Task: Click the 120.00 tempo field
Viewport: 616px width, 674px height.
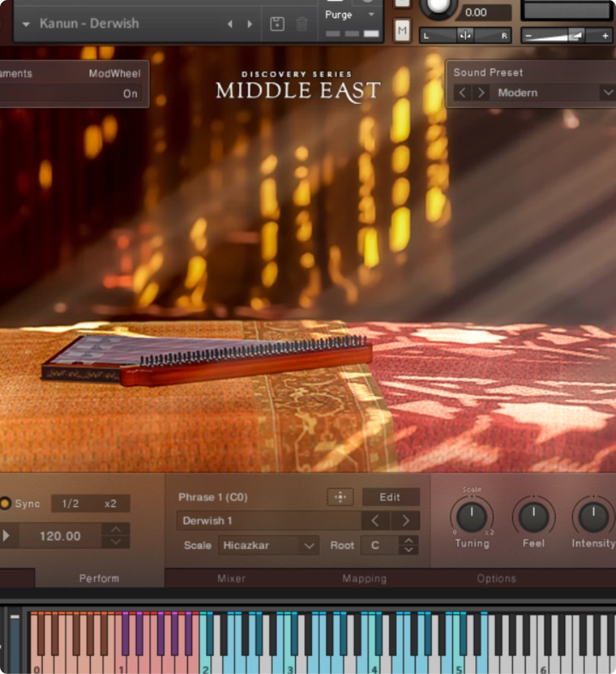Action: [60, 536]
